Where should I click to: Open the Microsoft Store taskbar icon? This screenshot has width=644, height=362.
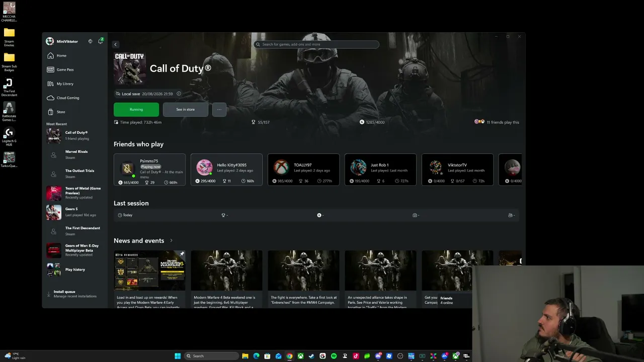click(x=267, y=356)
